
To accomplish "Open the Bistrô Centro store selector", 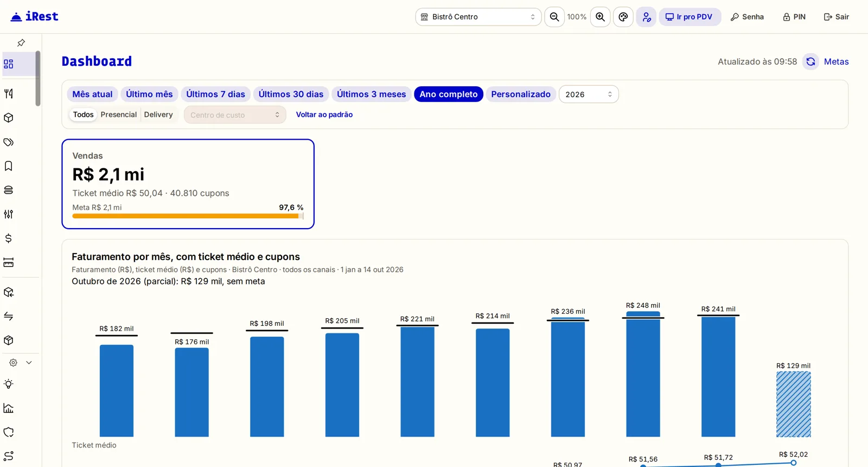I will click(x=478, y=17).
